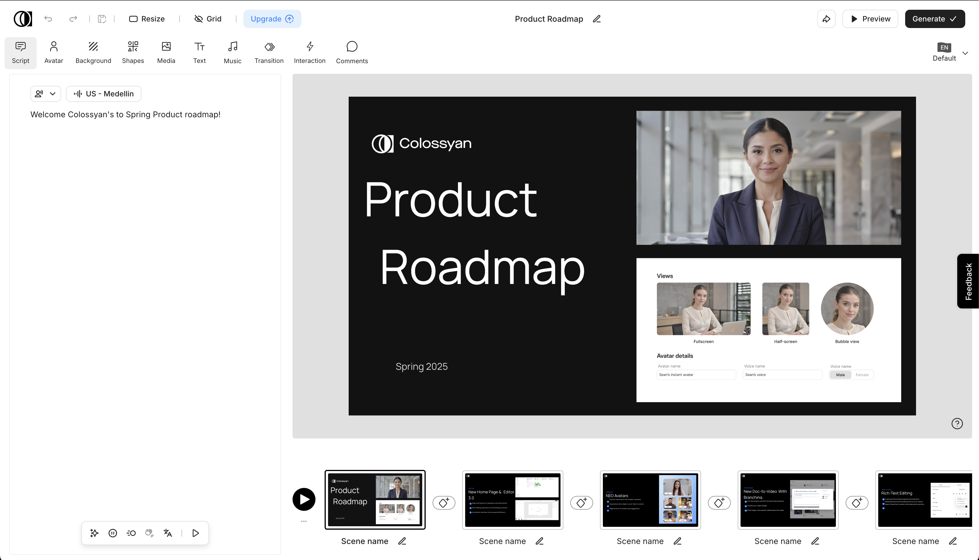Add transition after Product Roadmap scene

[x=444, y=502]
